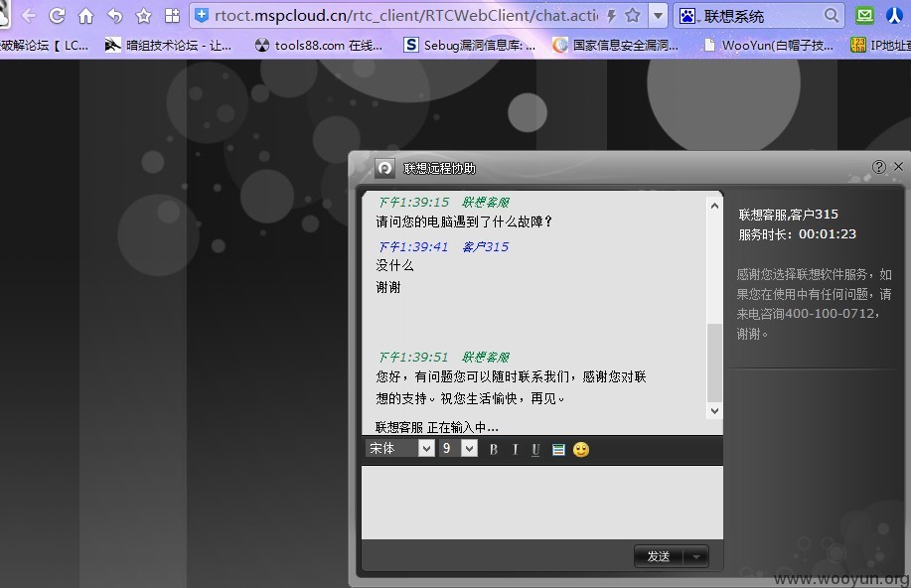Open the font size 9 dropdown
The width and height of the screenshot is (911, 588).
point(470,448)
